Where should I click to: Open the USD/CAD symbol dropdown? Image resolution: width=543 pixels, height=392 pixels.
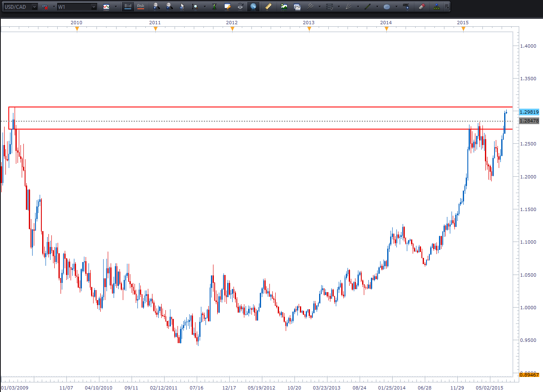coord(34,7)
